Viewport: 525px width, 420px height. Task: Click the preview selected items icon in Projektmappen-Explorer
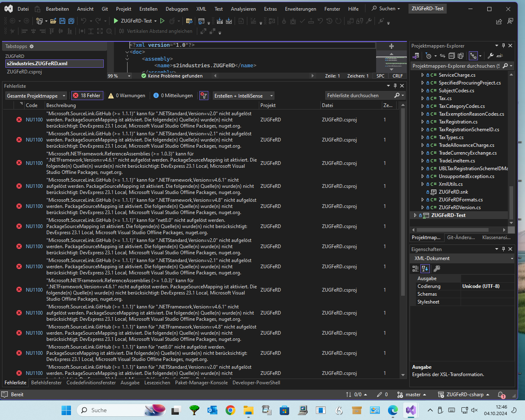[x=500, y=56]
